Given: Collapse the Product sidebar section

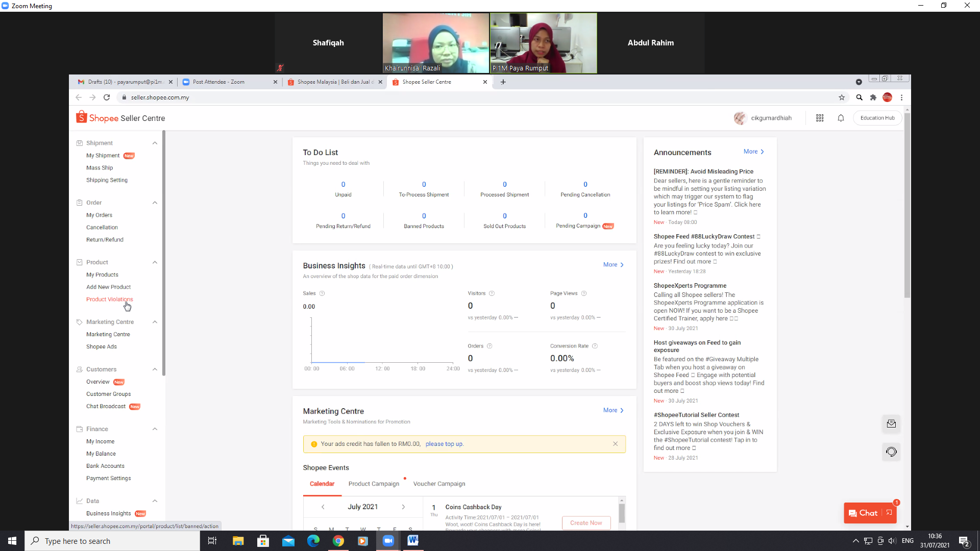Looking at the screenshot, I should 155,262.
